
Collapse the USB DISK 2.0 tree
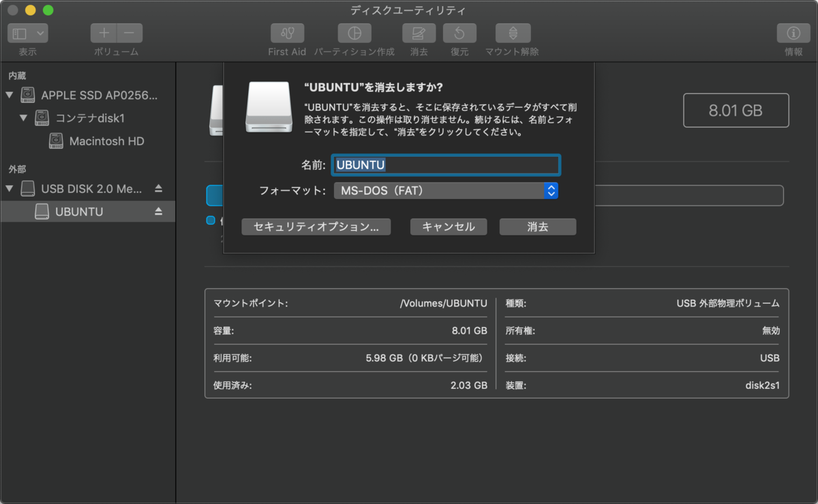coord(10,189)
